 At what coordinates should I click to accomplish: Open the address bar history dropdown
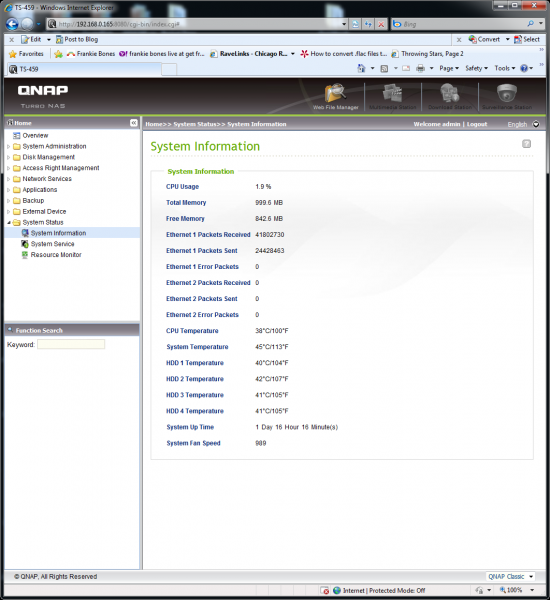pos(344,24)
